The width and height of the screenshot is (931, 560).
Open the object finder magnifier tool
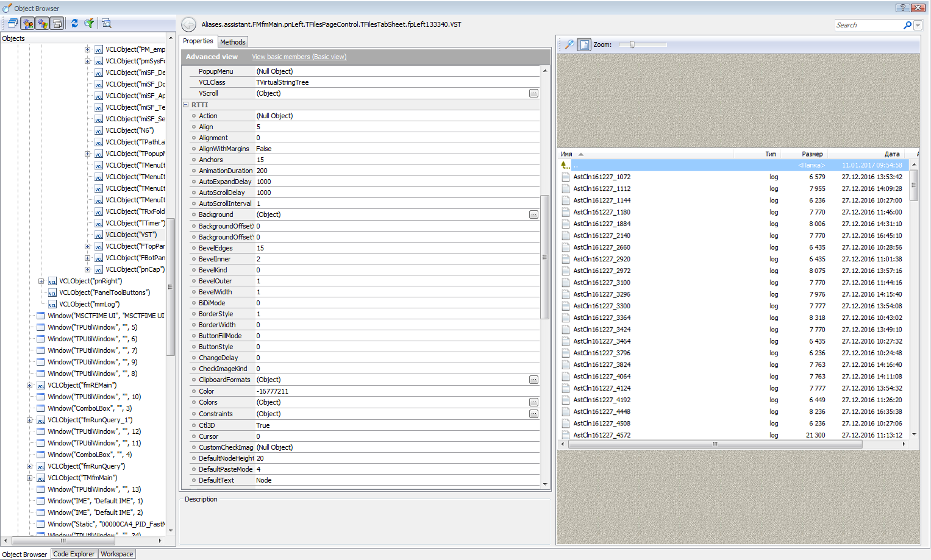pos(107,23)
